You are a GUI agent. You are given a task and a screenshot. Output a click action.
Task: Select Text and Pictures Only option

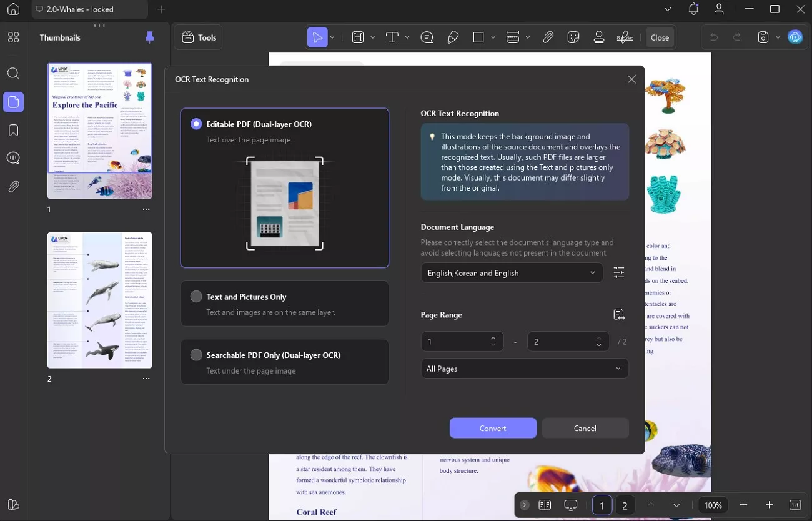pyautogui.click(x=197, y=297)
